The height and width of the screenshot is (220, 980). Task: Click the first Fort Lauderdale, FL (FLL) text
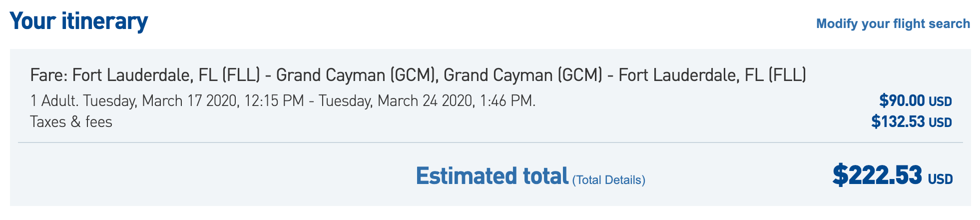(166, 75)
